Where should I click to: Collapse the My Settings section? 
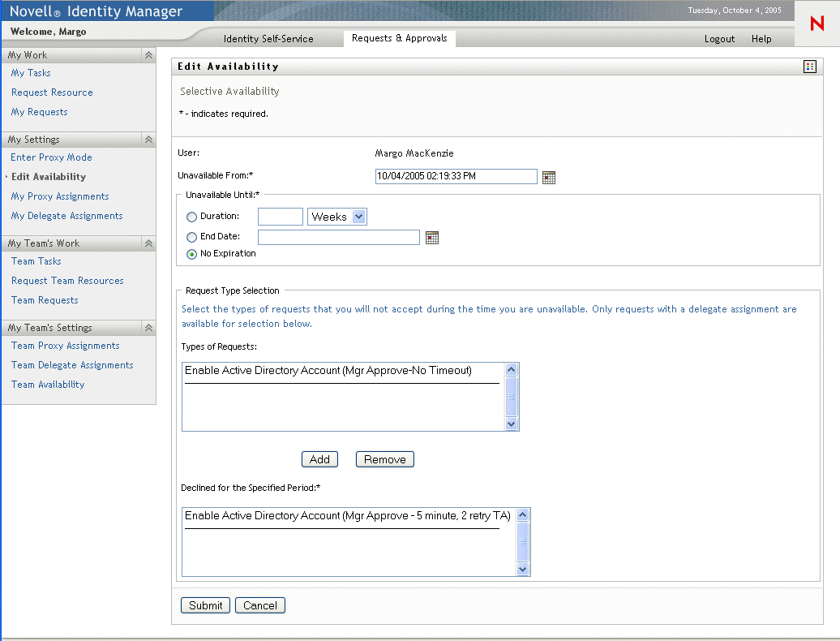[148, 140]
